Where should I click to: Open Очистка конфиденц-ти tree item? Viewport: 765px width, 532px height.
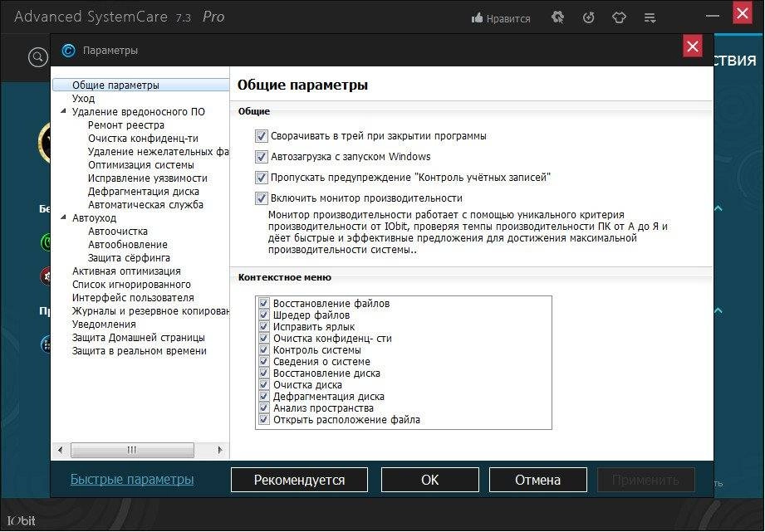tap(143, 139)
